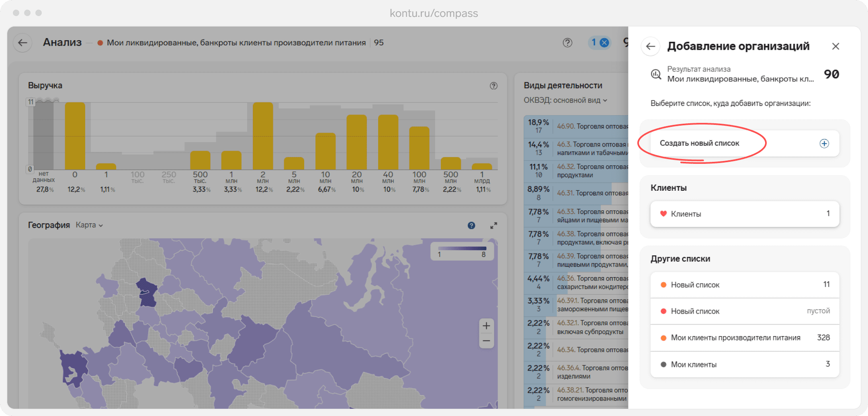Open ОКВЭД: основной вид dropdown
The image size is (868, 416).
point(565,100)
